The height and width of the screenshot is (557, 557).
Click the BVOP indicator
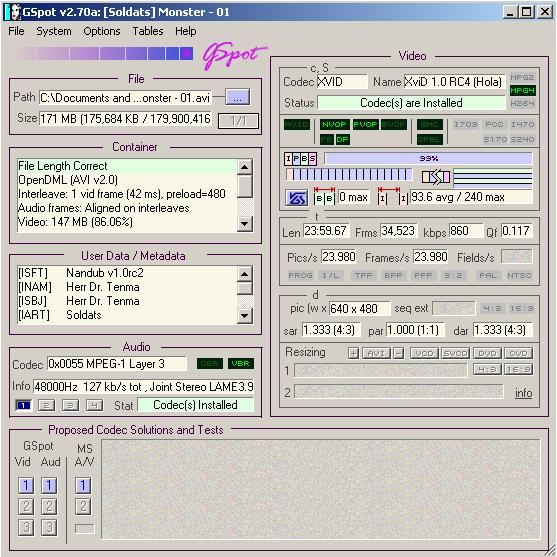(394, 124)
